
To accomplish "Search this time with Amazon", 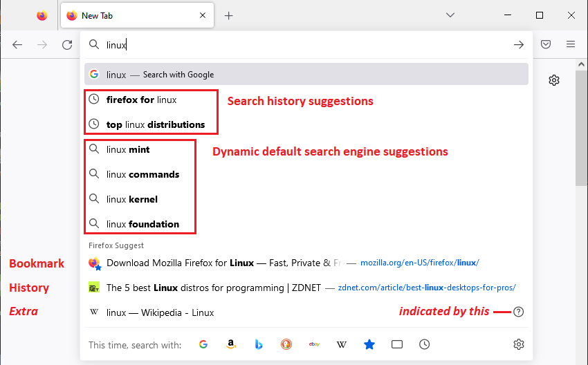I will 231,344.
